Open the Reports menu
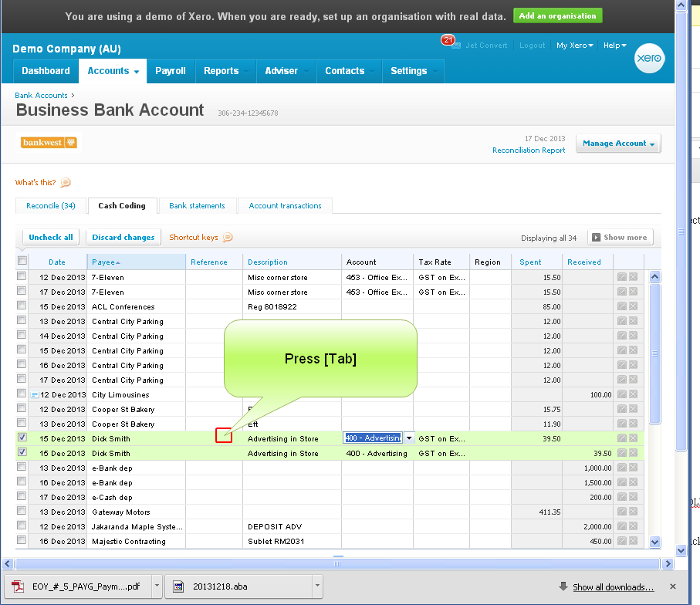Viewport: 700px width, 605px height. point(224,71)
